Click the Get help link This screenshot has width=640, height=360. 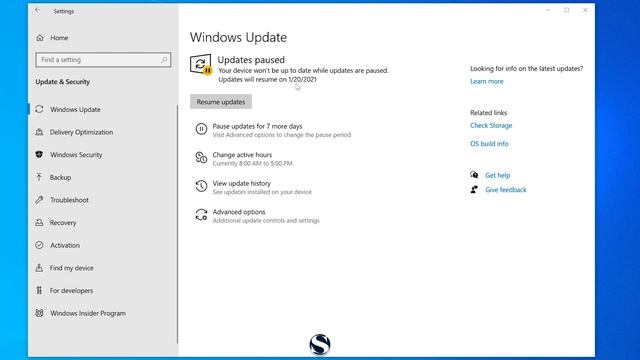(x=498, y=175)
